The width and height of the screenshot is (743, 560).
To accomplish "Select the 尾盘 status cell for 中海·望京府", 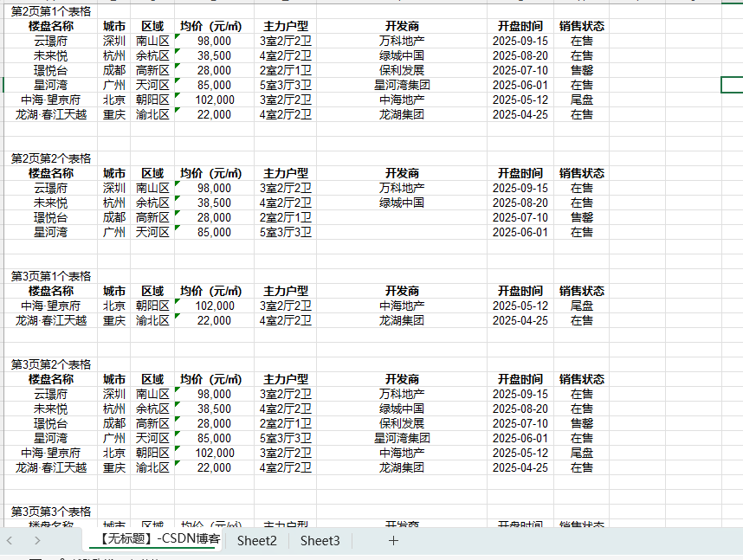I will [x=581, y=100].
